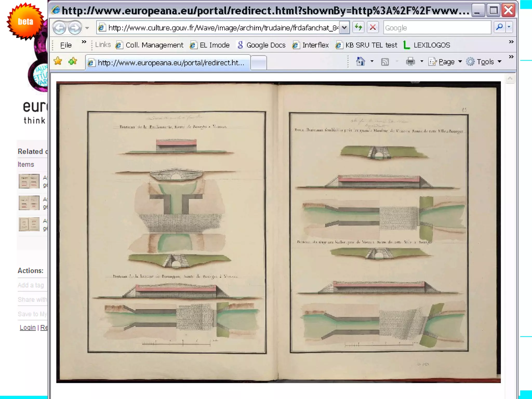Click the browser Back arrow button

point(59,28)
